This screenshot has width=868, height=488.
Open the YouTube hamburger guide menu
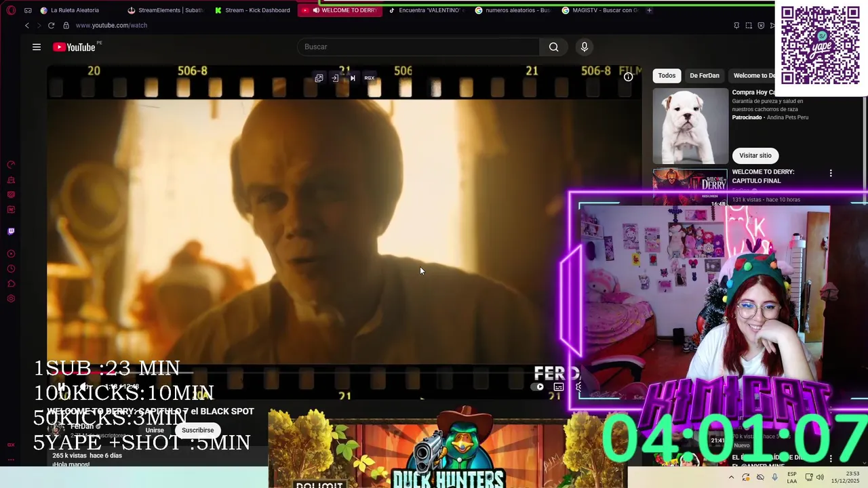[37, 47]
